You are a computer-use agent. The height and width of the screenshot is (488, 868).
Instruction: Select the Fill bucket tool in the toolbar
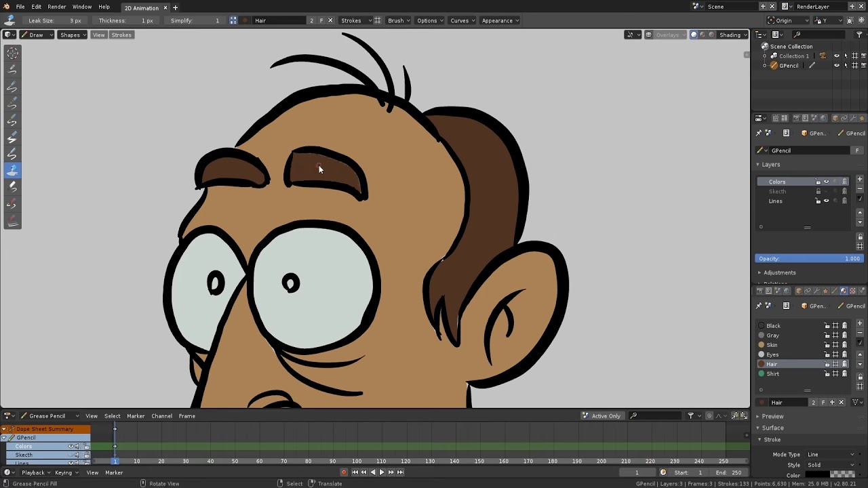click(x=12, y=169)
